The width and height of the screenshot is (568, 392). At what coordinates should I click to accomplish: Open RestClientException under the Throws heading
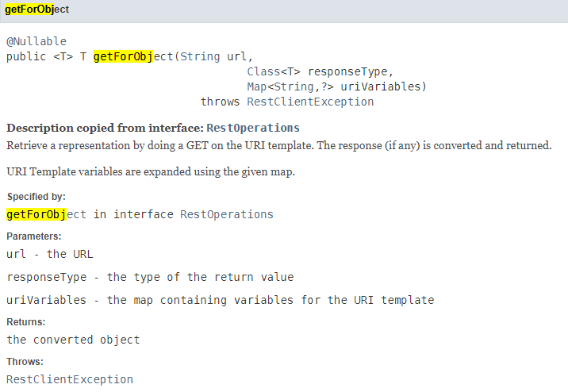70,379
